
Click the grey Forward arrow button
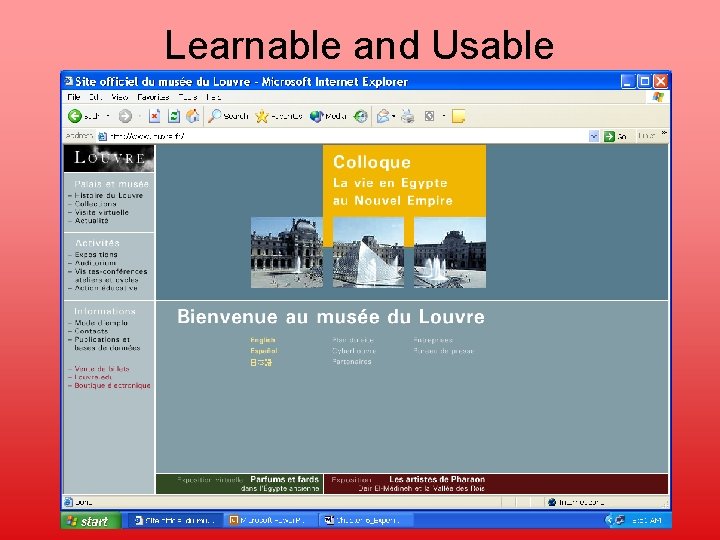125,116
